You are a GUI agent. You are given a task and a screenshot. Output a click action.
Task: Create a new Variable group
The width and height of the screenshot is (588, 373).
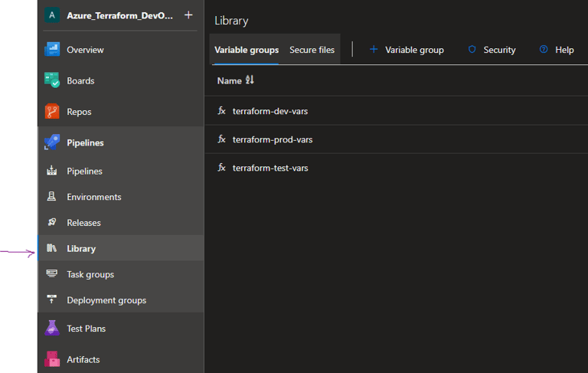coord(407,50)
